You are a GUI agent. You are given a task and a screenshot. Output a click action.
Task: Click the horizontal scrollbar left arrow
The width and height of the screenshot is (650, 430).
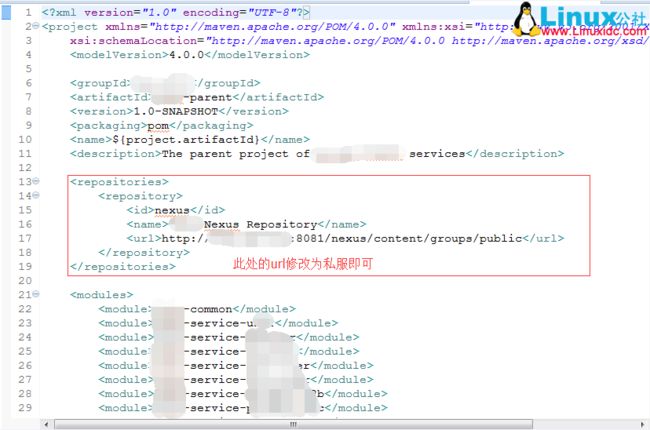tap(46, 424)
